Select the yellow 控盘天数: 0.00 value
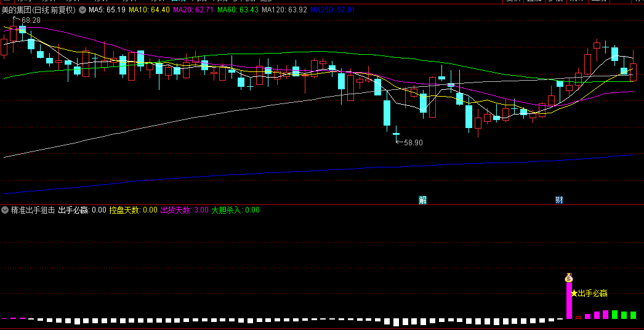 (133, 210)
